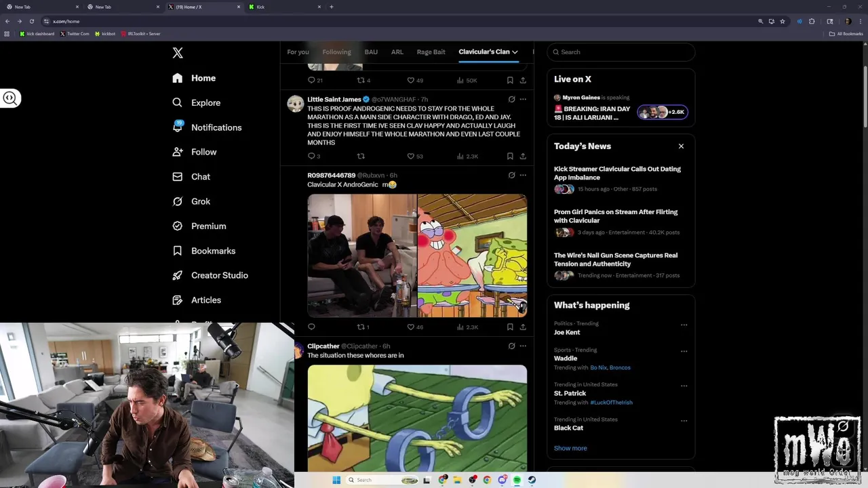
Task: Click the X search input field
Action: 621,52
